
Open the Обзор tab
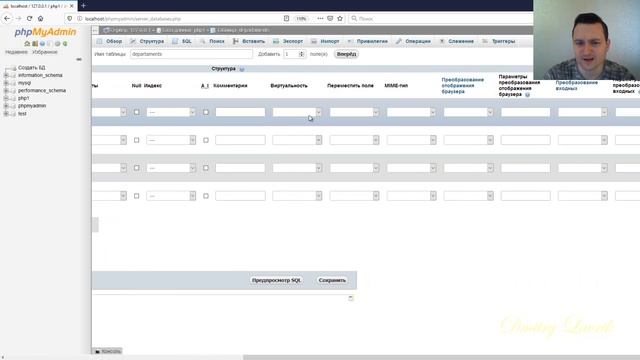pos(109,41)
